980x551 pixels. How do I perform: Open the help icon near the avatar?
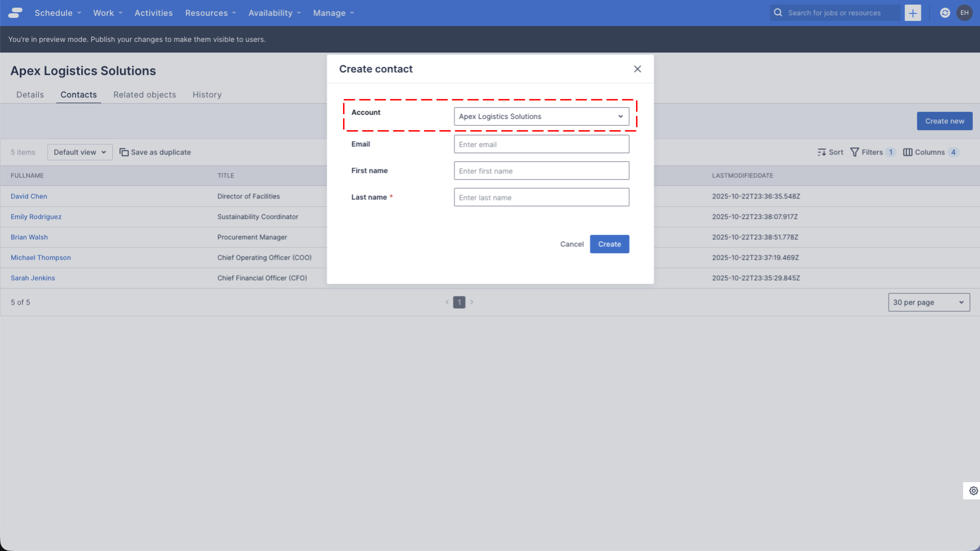[x=945, y=13]
